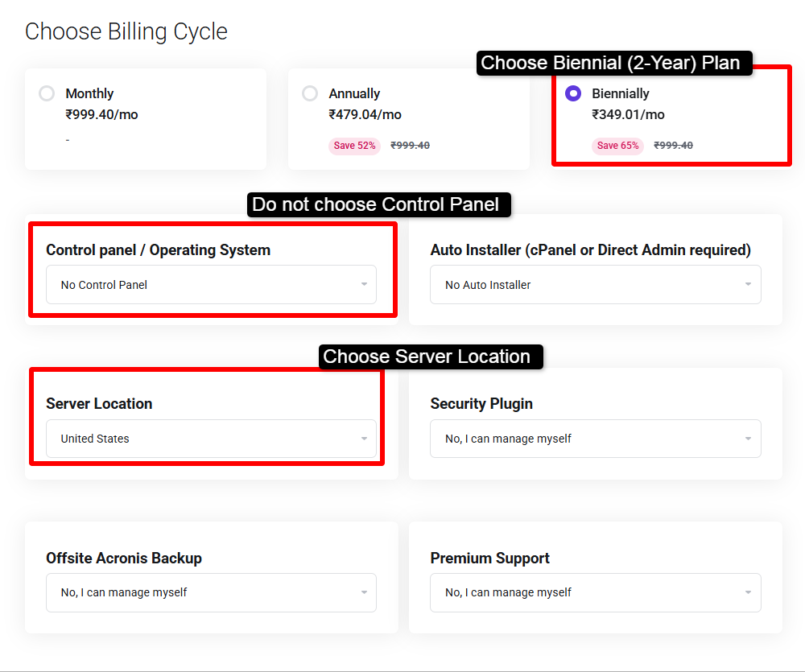Click the Annually label text
The image size is (805, 672).
click(354, 93)
